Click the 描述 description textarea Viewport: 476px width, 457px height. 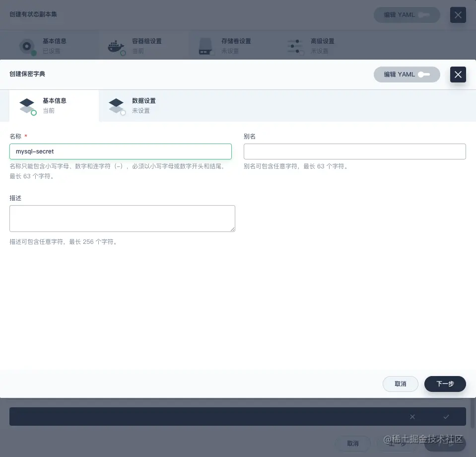click(122, 219)
